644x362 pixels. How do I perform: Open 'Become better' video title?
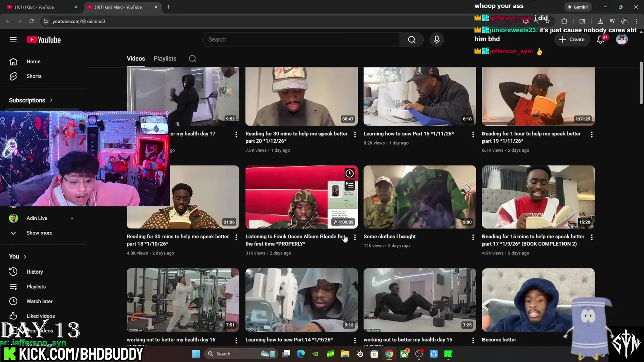[x=499, y=340]
